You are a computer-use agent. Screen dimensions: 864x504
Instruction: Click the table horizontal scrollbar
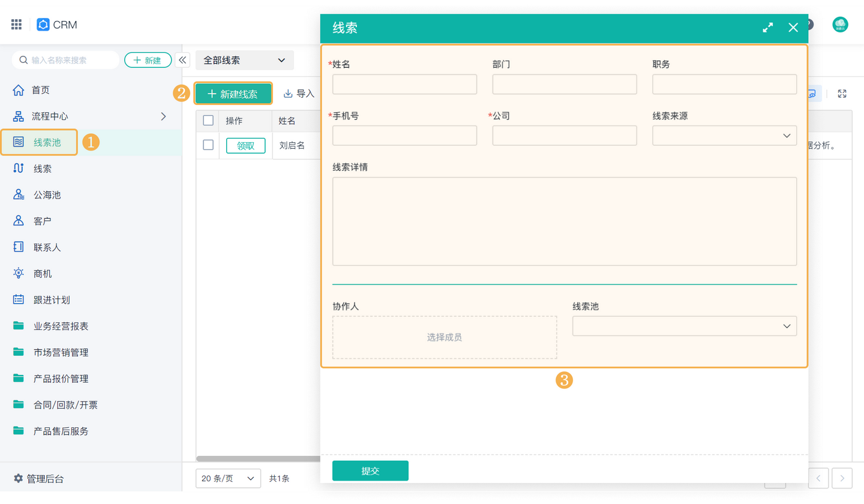click(258, 459)
